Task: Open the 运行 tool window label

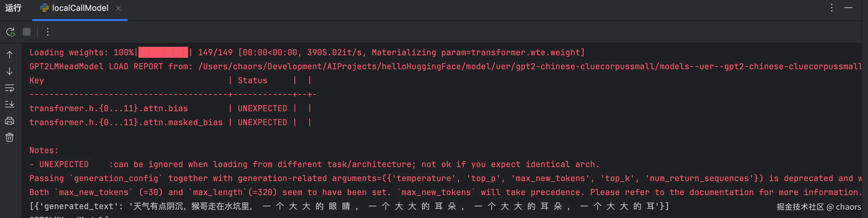Action: pyautogui.click(x=13, y=8)
